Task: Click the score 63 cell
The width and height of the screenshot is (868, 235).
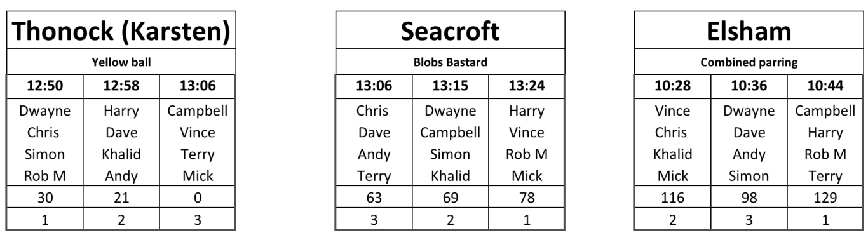Action: 374,198
